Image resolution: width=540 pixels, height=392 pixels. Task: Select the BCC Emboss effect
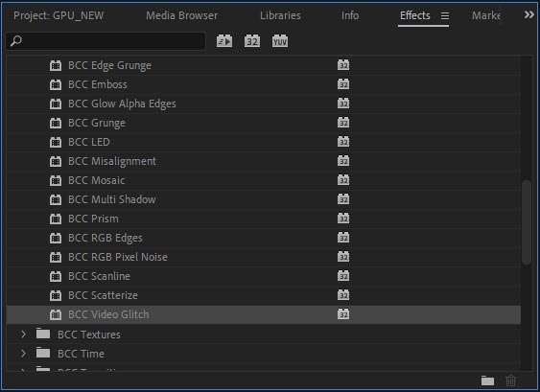[x=98, y=84]
